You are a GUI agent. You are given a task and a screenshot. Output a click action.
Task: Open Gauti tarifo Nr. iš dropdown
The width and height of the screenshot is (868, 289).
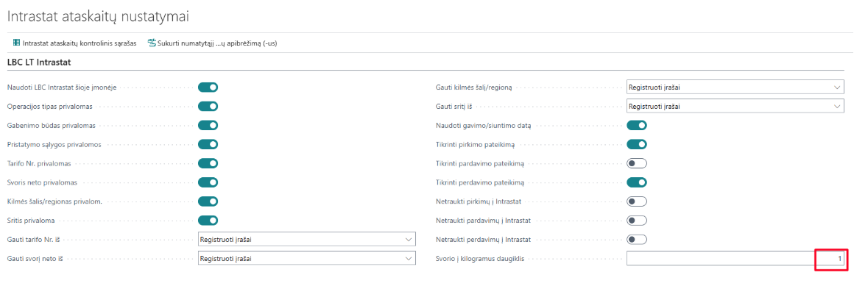(307, 240)
